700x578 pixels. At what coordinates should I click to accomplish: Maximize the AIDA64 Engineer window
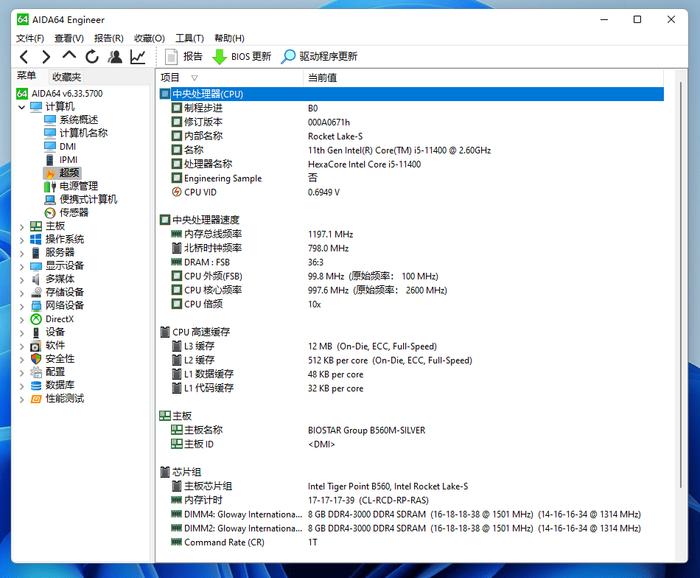[638, 19]
